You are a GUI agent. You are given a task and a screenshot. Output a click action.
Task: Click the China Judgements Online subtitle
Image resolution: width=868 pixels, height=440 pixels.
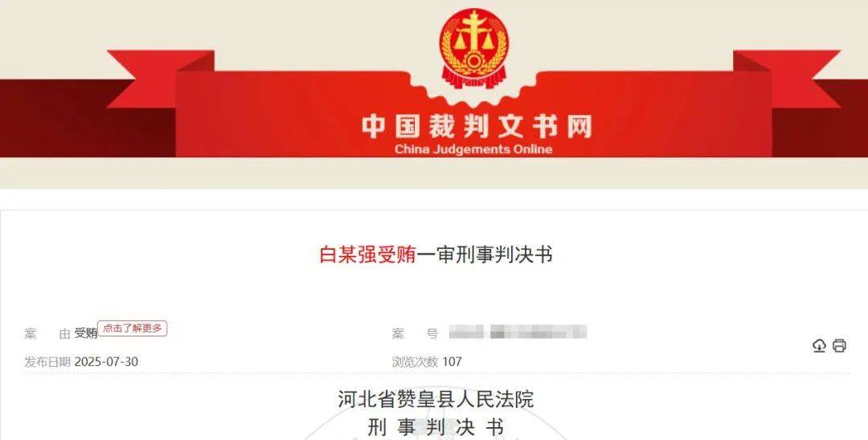(473, 149)
